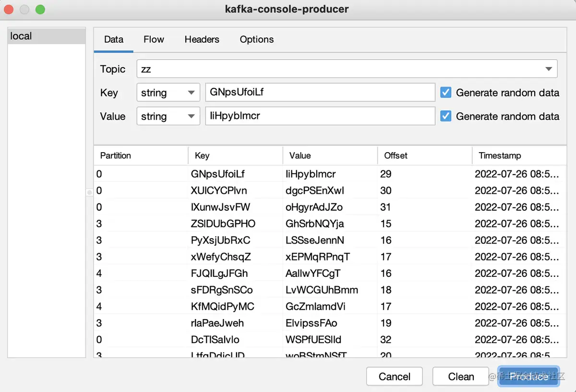Uncheck Generate random data for Value

[x=446, y=116]
